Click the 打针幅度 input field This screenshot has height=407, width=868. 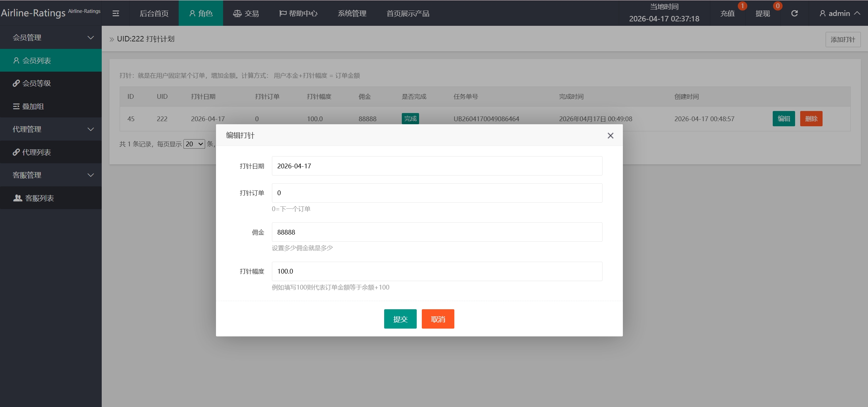[437, 271]
